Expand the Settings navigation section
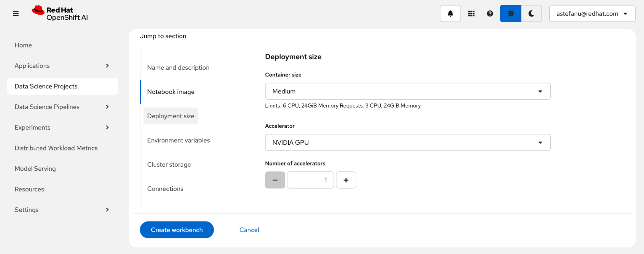 tap(62, 210)
